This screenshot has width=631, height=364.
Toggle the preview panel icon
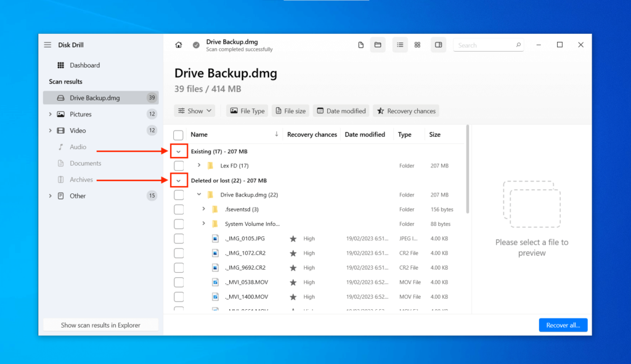[438, 44]
